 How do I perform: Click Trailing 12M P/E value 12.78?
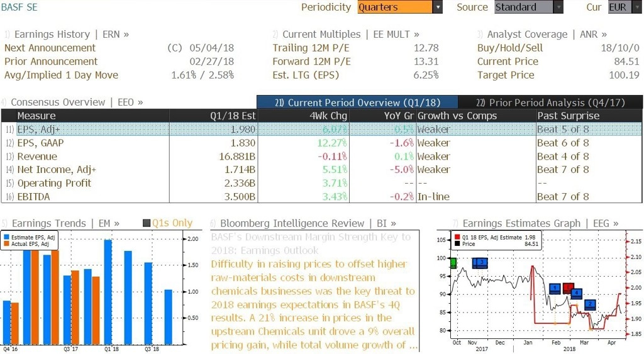(426, 48)
